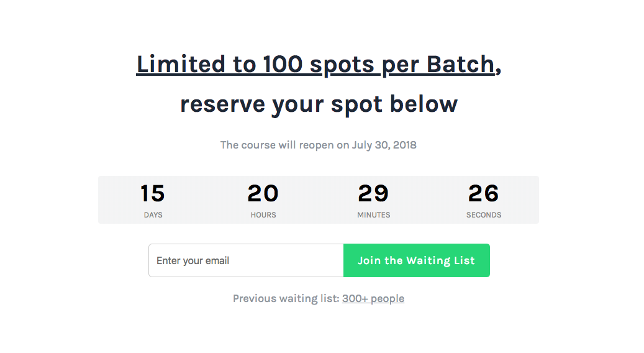Screen dimensions: 644x353
Task: Click the 15 days countdown number
Action: (153, 193)
